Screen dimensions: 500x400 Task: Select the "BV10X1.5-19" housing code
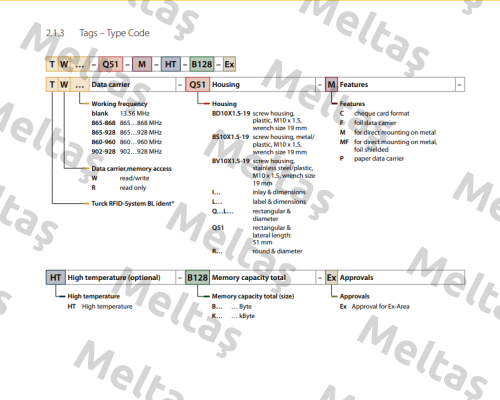tap(231, 161)
